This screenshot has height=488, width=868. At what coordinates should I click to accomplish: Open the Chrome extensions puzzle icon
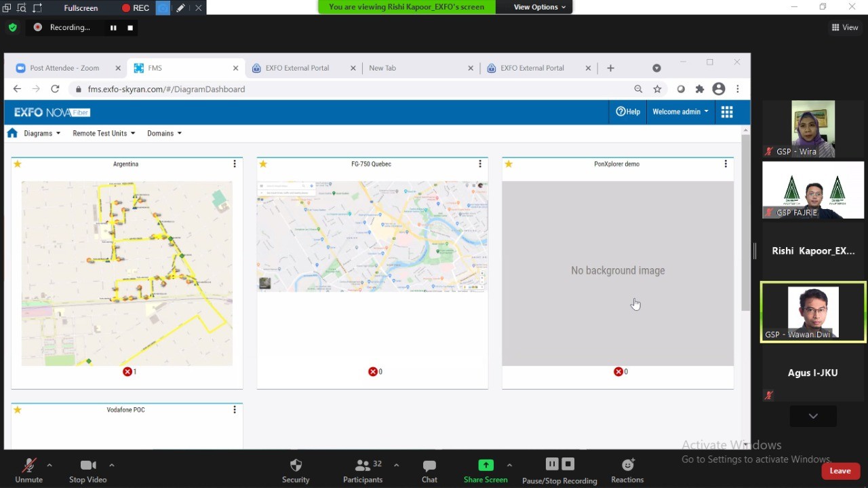point(700,89)
